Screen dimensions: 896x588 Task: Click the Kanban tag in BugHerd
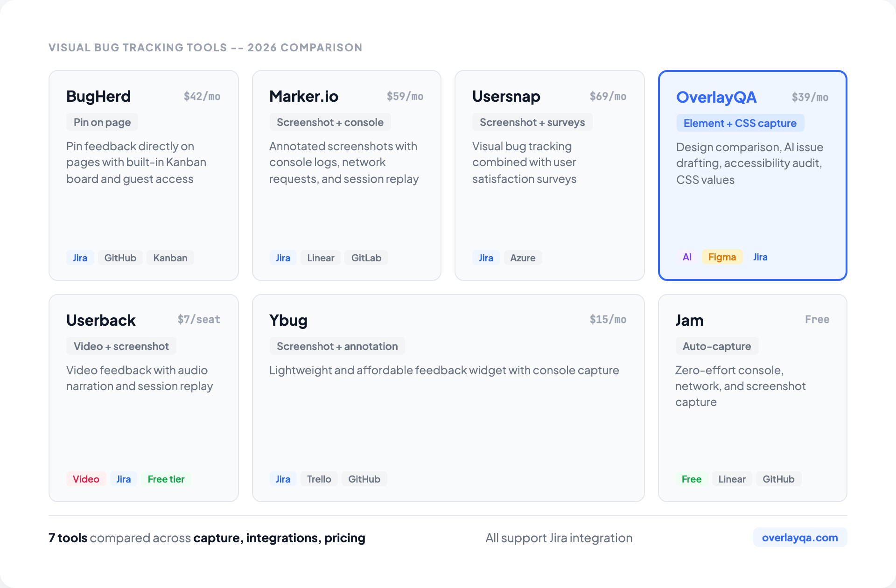point(170,258)
